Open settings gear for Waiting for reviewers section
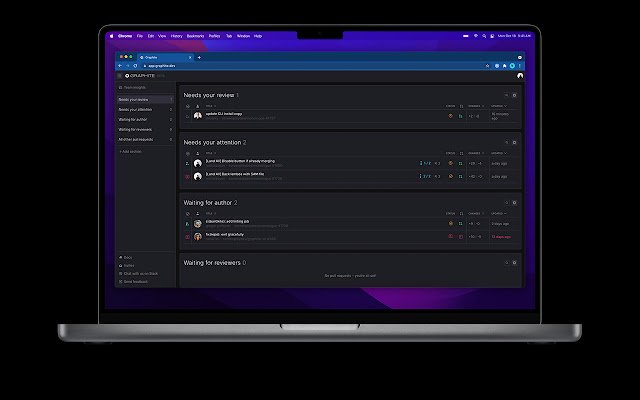 point(514,263)
